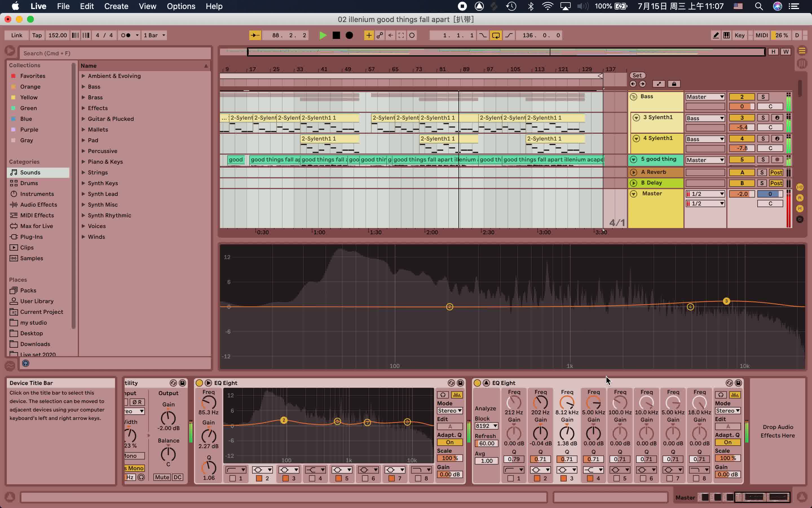Arm the 4 Sylenth1 track

[x=777, y=138]
